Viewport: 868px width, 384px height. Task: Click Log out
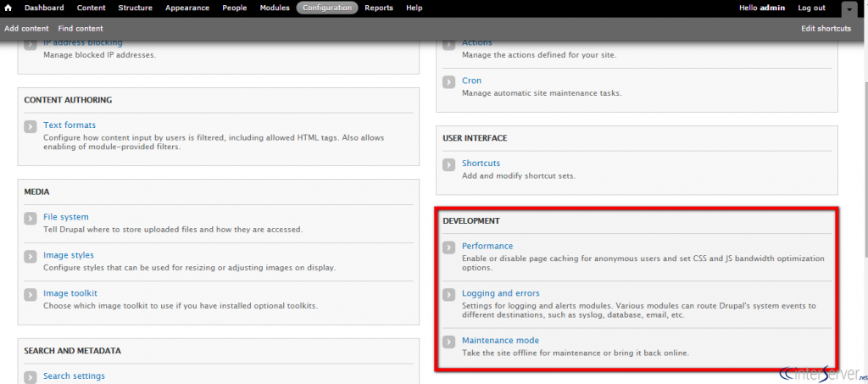(811, 8)
